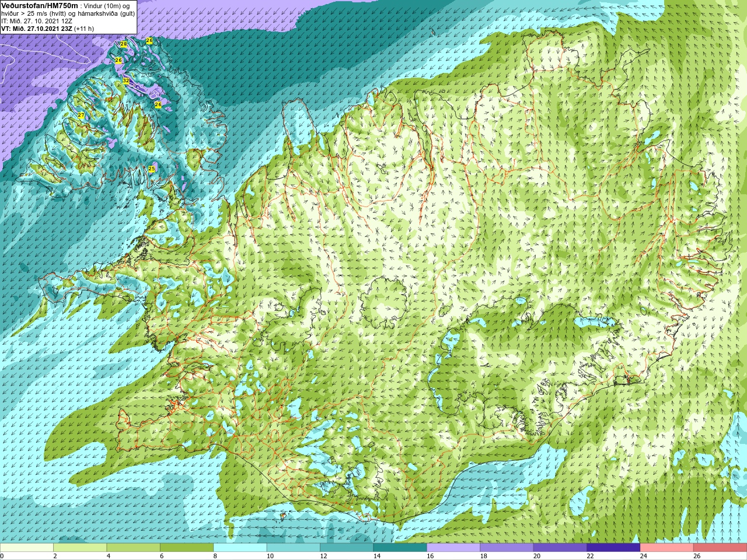Select the 24–26 m/s legend color swatch
Image resolution: width=747 pixels, height=560 pixels.
[667, 548]
